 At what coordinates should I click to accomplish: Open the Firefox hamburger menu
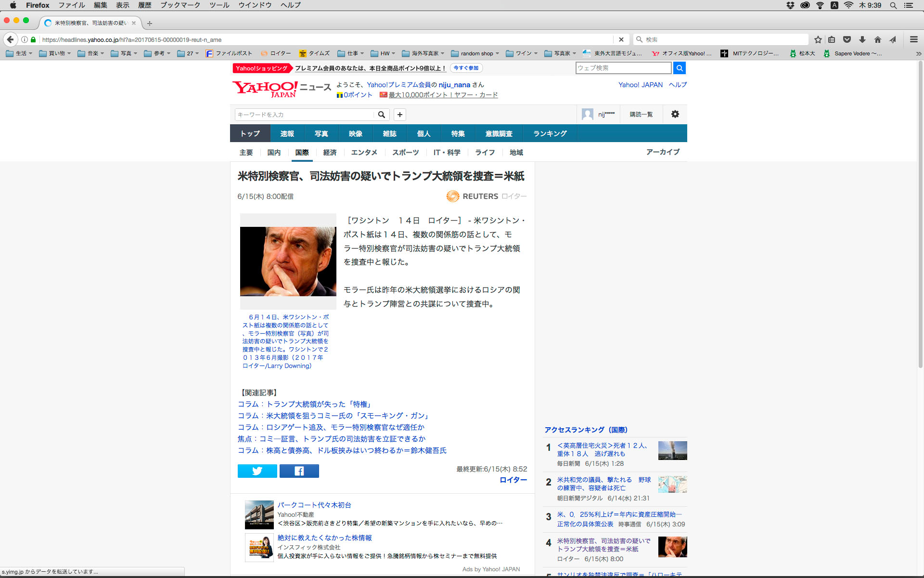click(x=913, y=39)
